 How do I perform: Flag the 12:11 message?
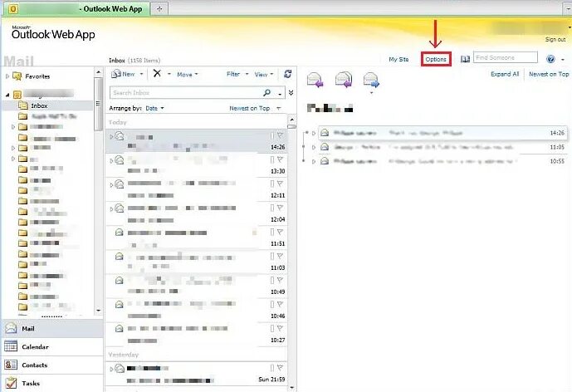click(280, 184)
